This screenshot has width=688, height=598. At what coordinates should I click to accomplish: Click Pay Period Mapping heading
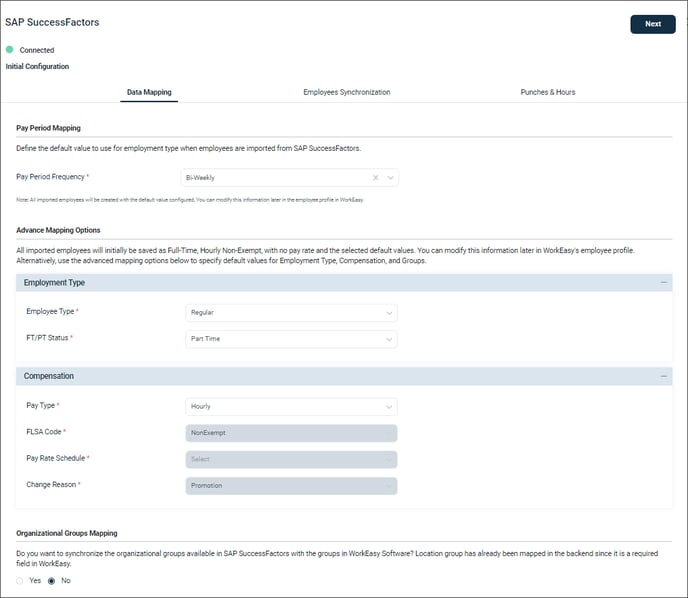click(x=48, y=128)
